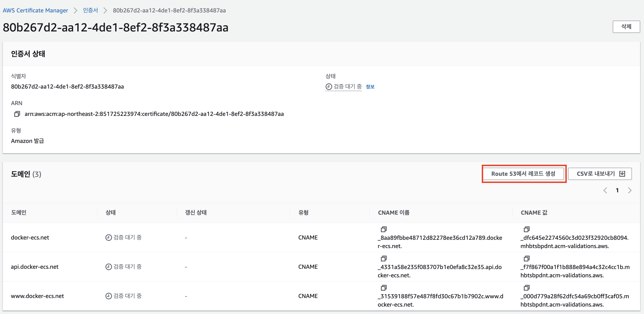Sort by the 도메인 column header
The width and height of the screenshot is (644, 314).
click(19, 212)
